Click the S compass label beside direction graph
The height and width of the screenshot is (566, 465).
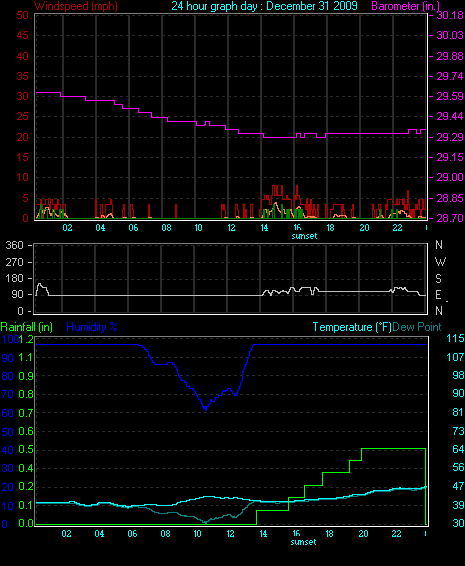pos(438,279)
